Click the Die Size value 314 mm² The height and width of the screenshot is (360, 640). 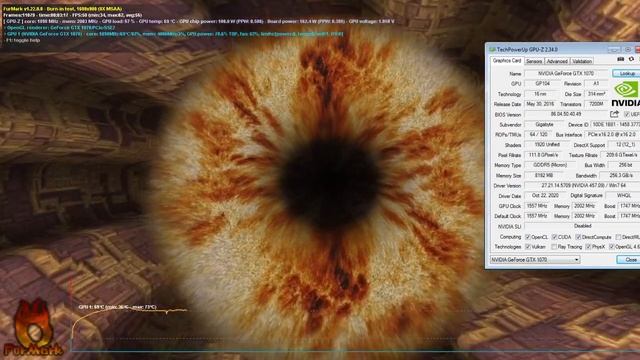coord(596,94)
